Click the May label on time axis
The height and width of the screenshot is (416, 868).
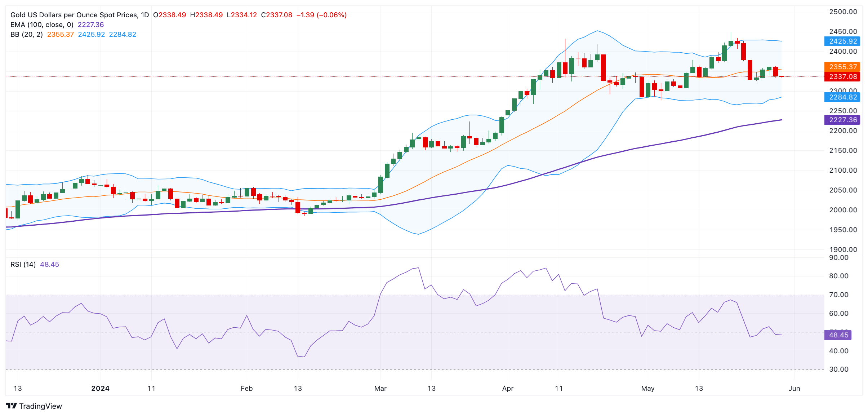click(647, 388)
